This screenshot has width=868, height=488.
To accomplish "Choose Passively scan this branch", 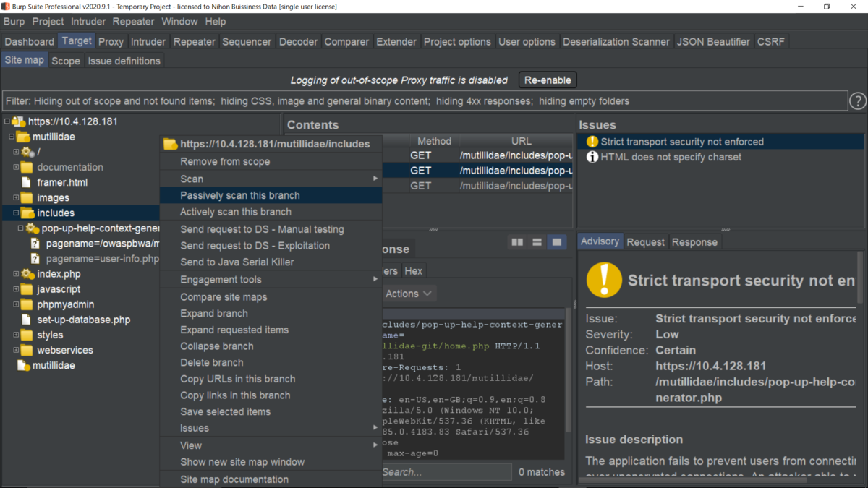I will point(271,195).
